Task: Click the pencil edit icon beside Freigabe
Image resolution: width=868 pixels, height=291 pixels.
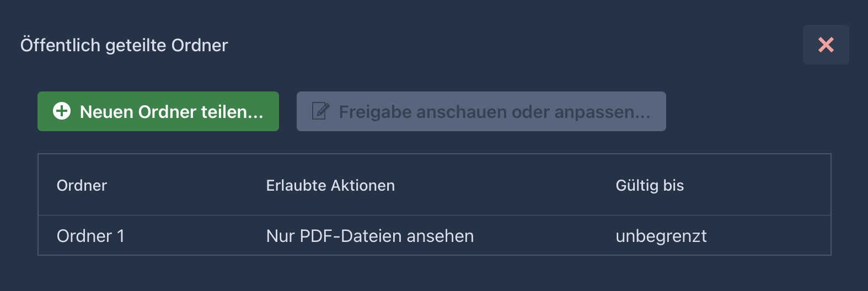Action: tap(320, 111)
